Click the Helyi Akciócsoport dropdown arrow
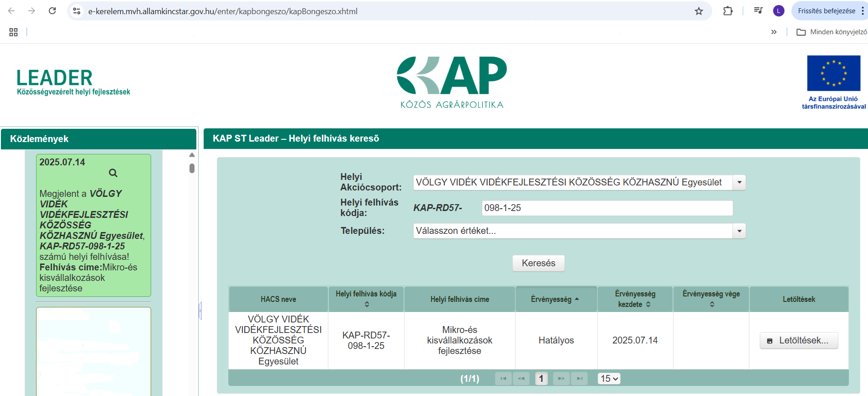The image size is (868, 396). (x=739, y=182)
